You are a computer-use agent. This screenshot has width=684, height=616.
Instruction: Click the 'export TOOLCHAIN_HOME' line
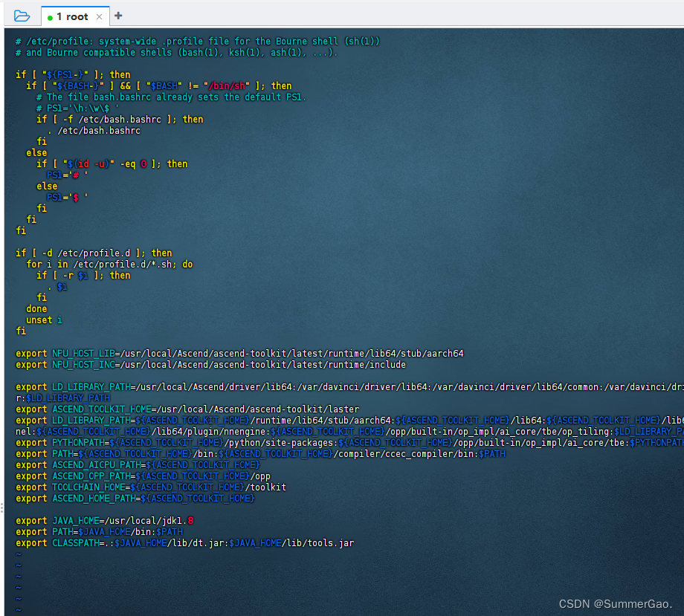pos(151,487)
